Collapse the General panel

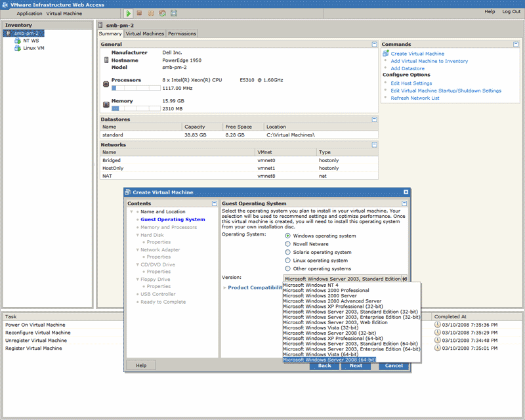(x=374, y=44)
